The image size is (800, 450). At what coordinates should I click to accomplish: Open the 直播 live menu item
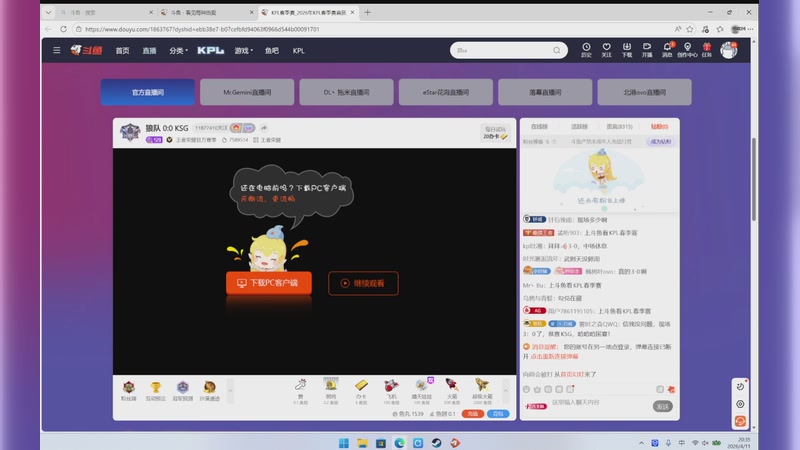tap(149, 51)
